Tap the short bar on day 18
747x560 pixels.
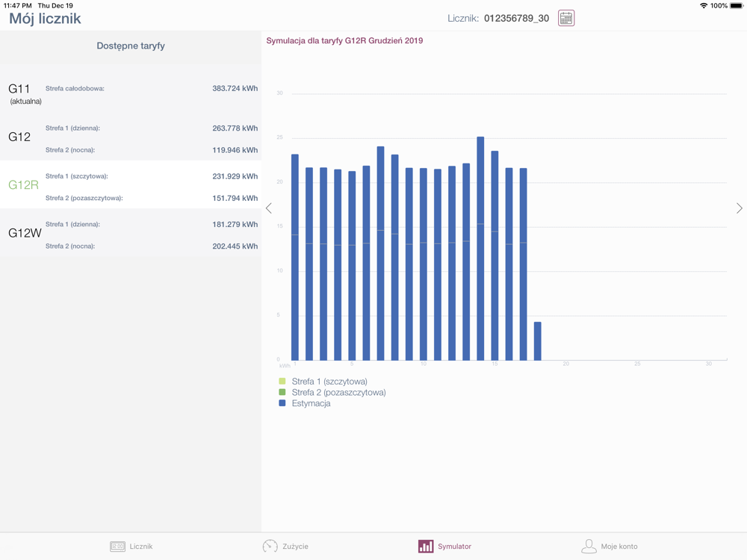pos(538,341)
